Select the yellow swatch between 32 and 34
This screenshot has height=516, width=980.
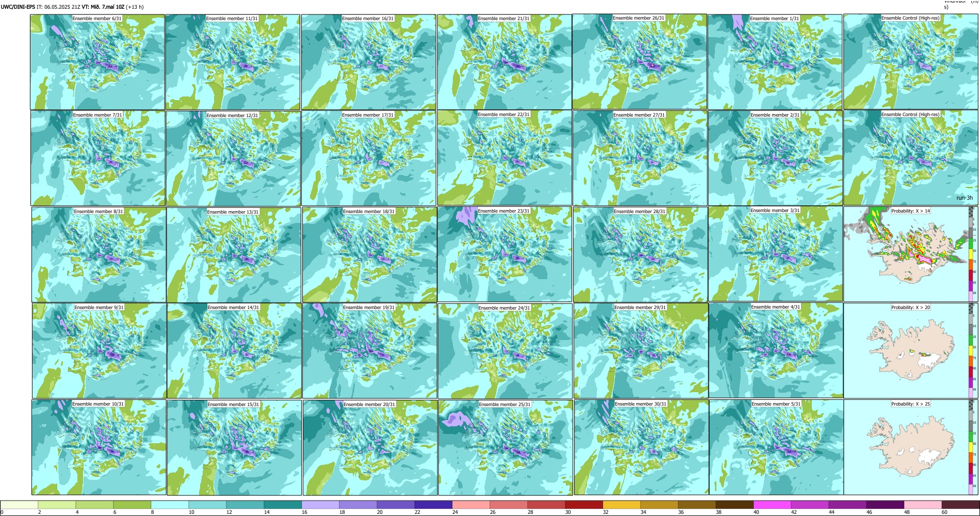pos(622,505)
